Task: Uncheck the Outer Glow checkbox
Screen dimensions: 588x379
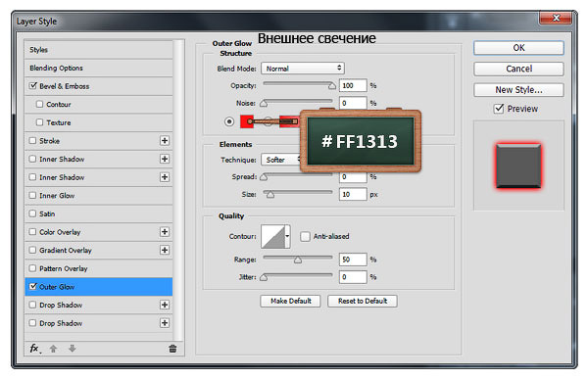Action: (x=33, y=286)
